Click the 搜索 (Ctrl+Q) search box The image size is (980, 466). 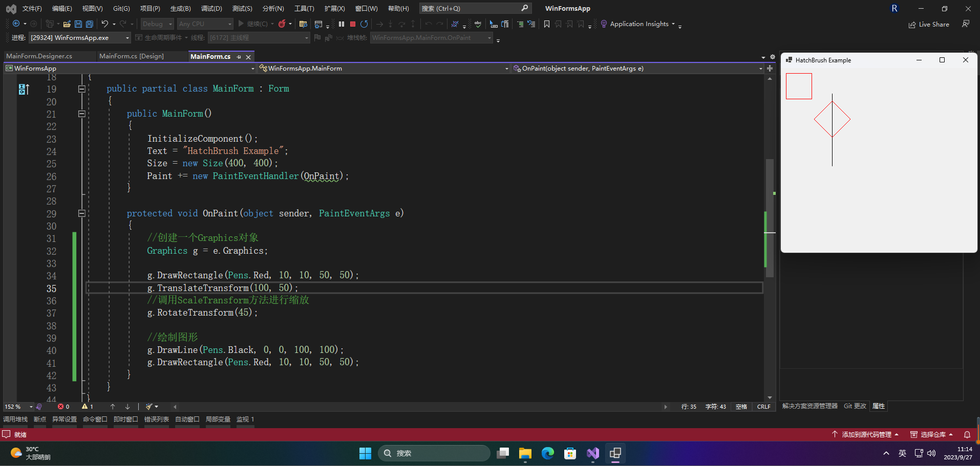pos(475,8)
